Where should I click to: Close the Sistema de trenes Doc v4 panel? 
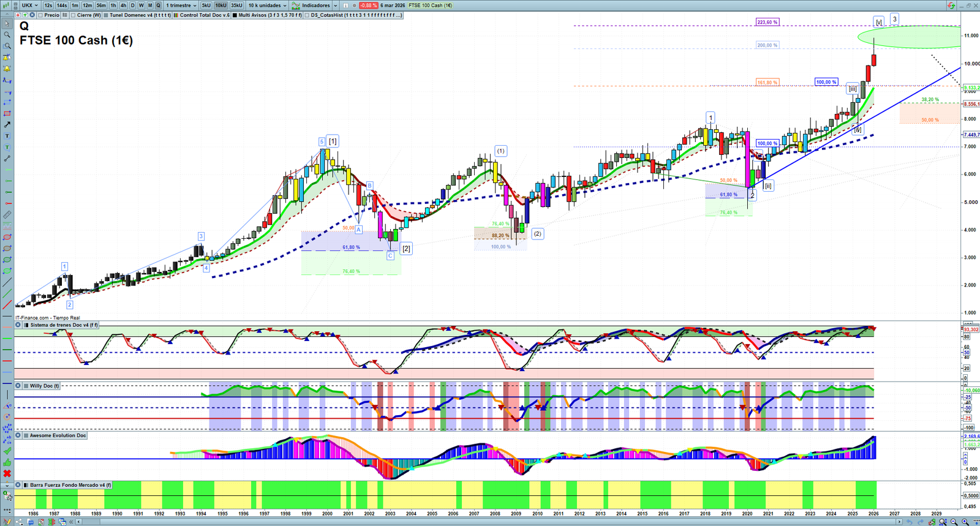point(18,325)
